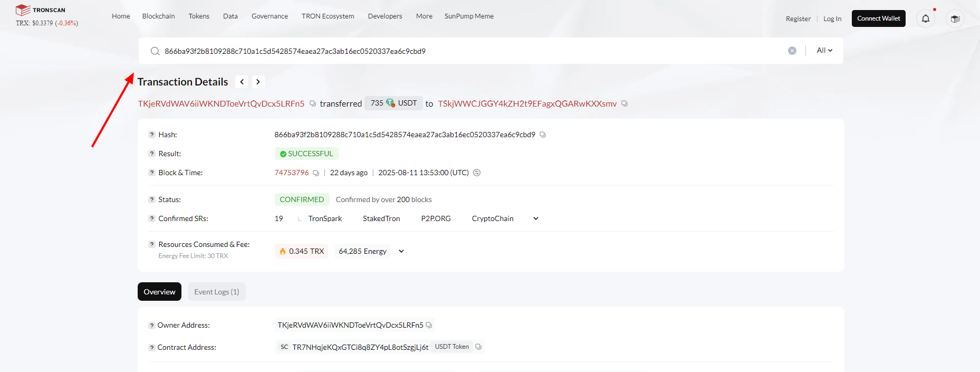Open the Developers menu
The image size is (980, 372).
tap(385, 16)
